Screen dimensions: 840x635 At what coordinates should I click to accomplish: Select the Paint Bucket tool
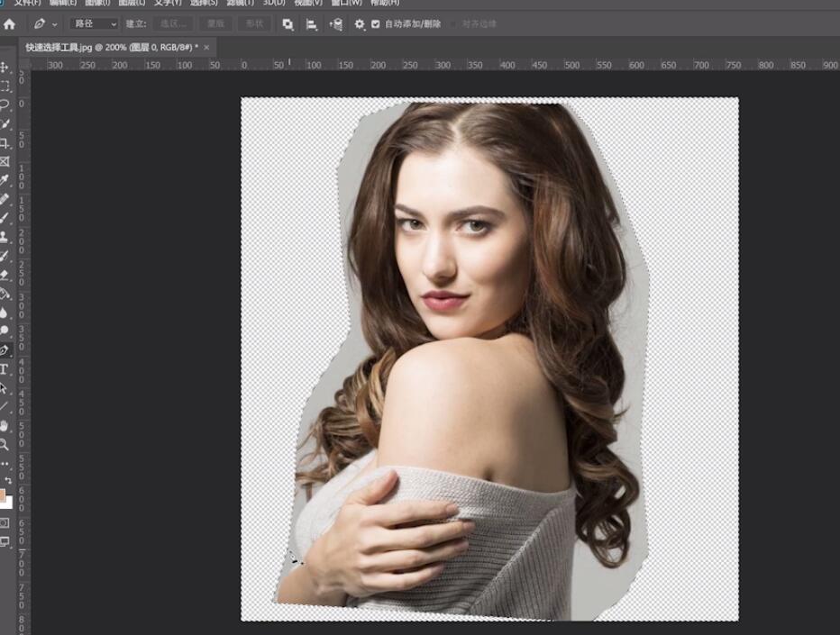click(x=5, y=294)
